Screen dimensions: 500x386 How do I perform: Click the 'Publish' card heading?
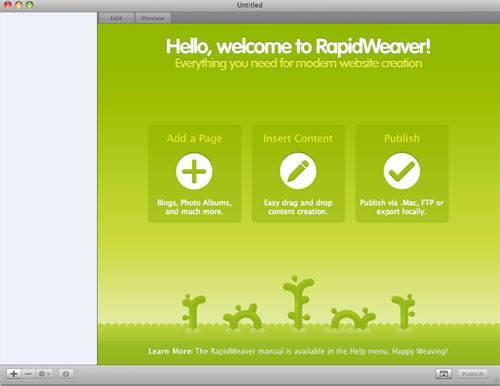click(x=402, y=138)
